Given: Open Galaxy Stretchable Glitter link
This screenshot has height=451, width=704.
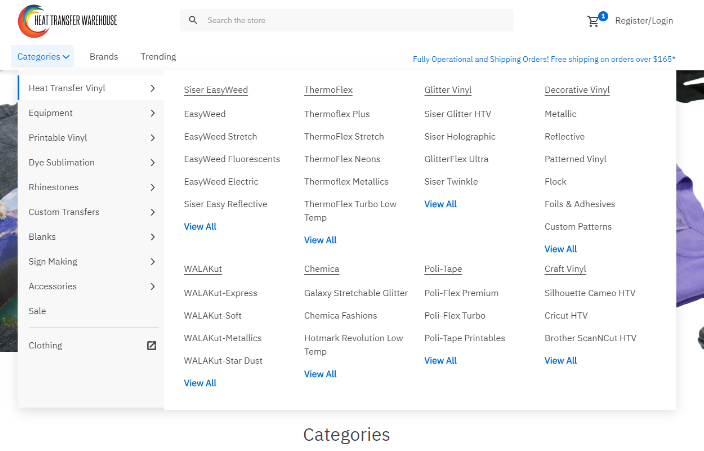Looking at the screenshot, I should pos(356,293).
